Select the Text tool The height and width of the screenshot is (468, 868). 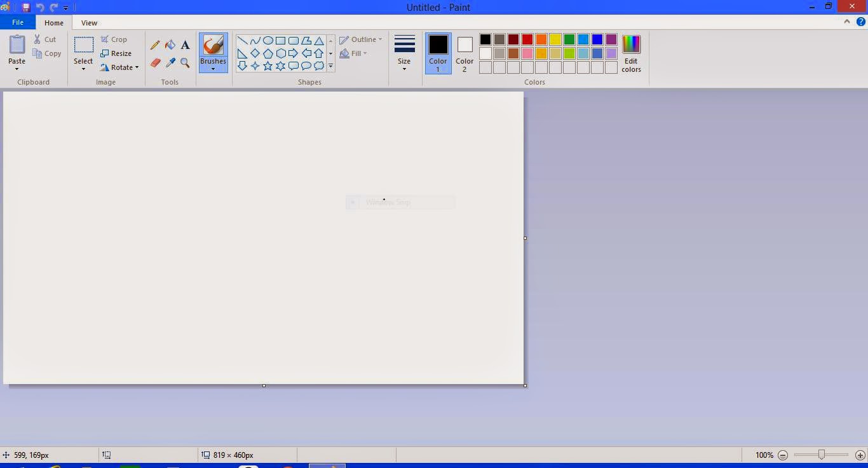point(185,45)
